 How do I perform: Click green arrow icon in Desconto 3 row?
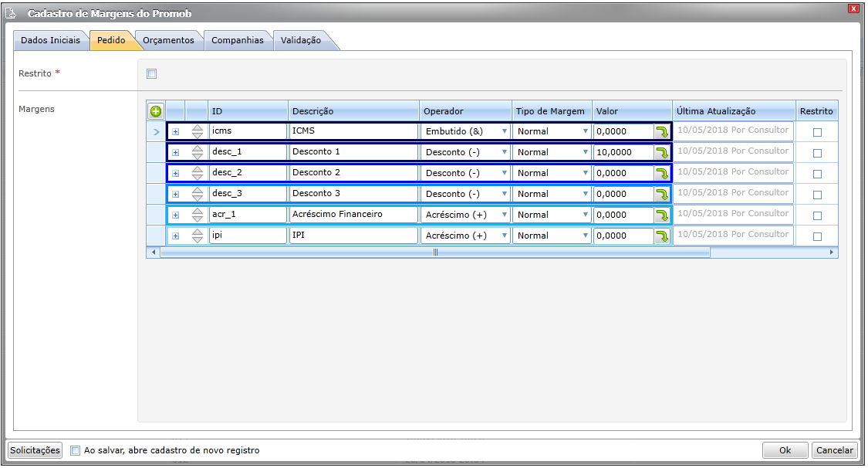[x=662, y=195]
